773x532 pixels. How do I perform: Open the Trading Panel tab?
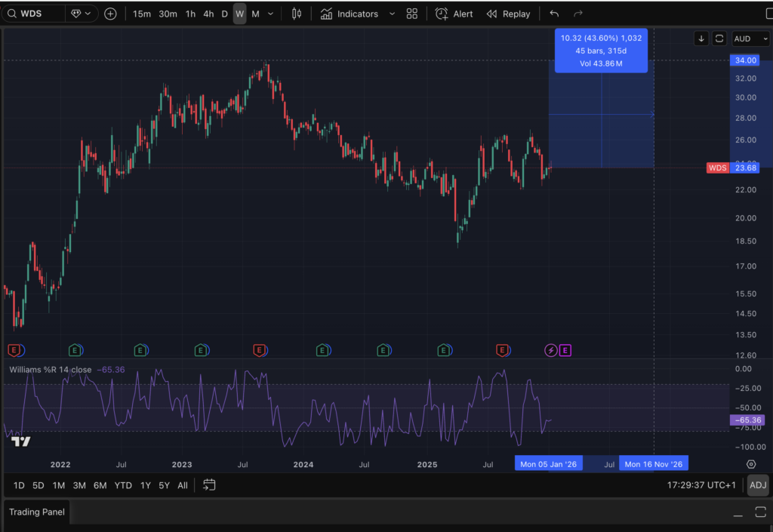37,512
